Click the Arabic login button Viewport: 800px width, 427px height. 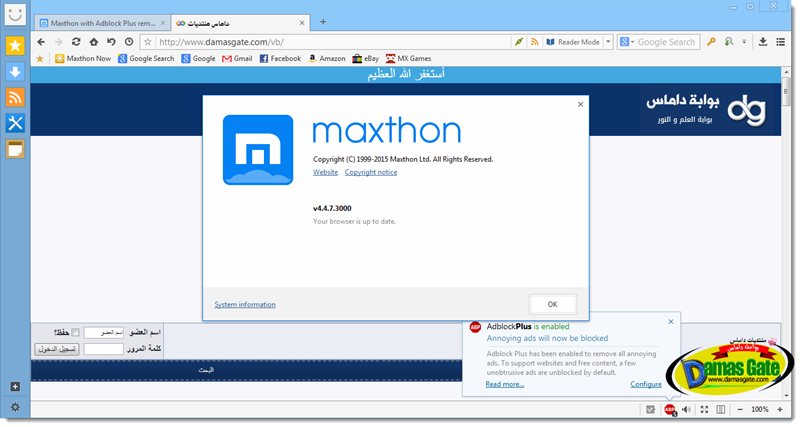(57, 349)
